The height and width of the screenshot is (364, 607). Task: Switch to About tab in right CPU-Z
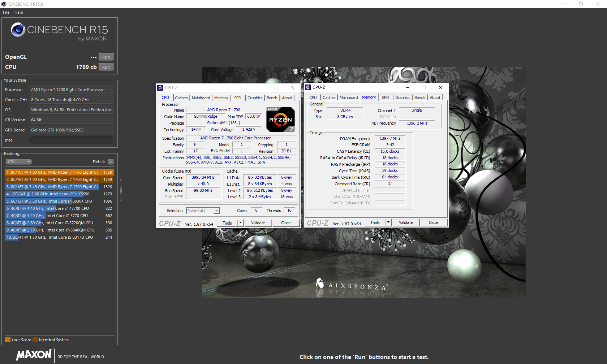(435, 97)
